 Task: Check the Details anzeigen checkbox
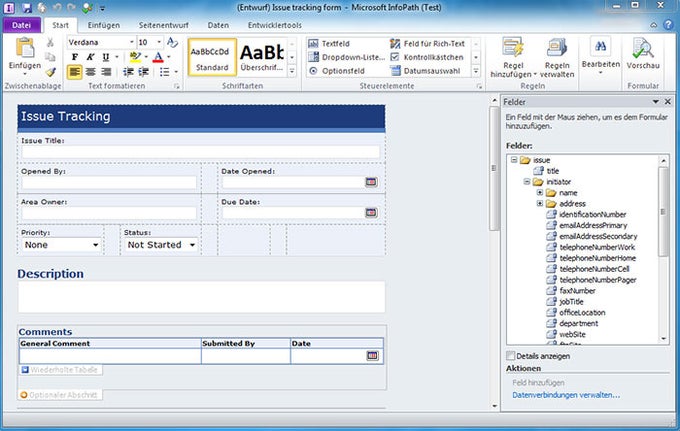[510, 356]
